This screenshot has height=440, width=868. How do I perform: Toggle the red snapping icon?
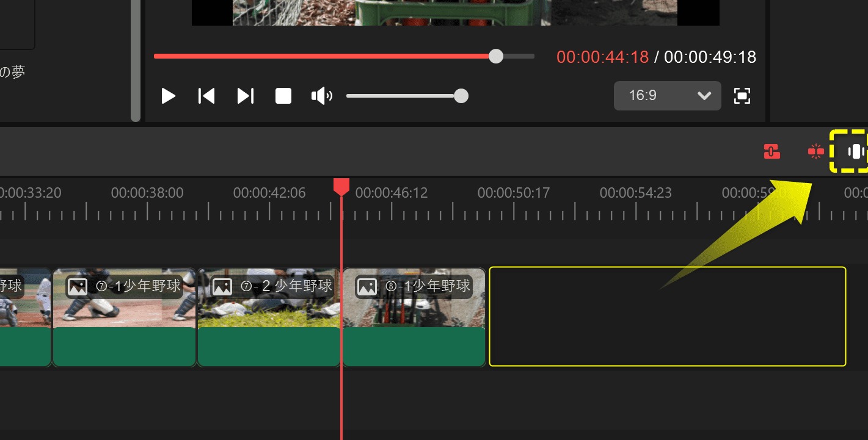[x=815, y=151]
